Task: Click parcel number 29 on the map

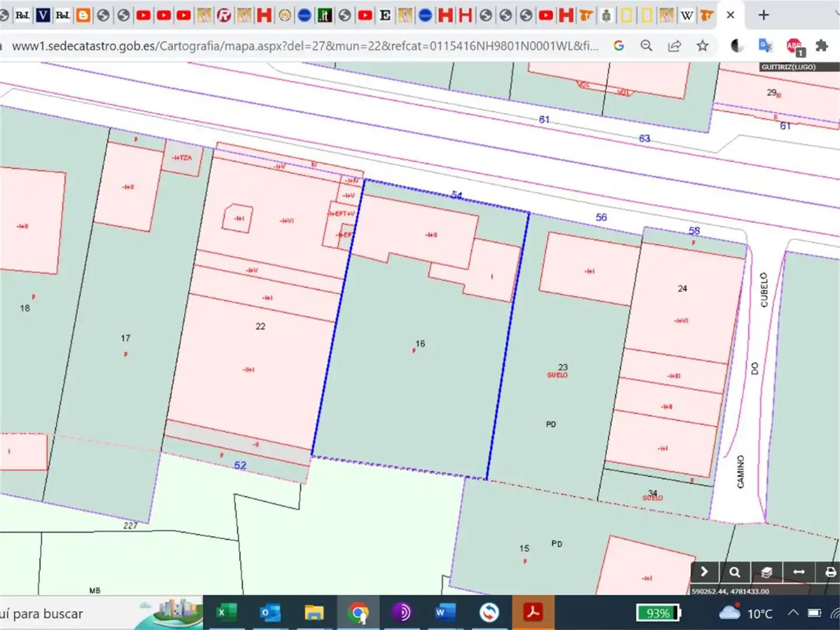Action: pyautogui.click(x=773, y=93)
